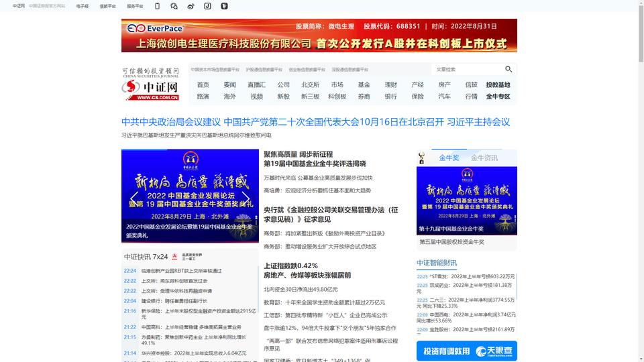Open the 新股 navigation item

click(x=283, y=97)
